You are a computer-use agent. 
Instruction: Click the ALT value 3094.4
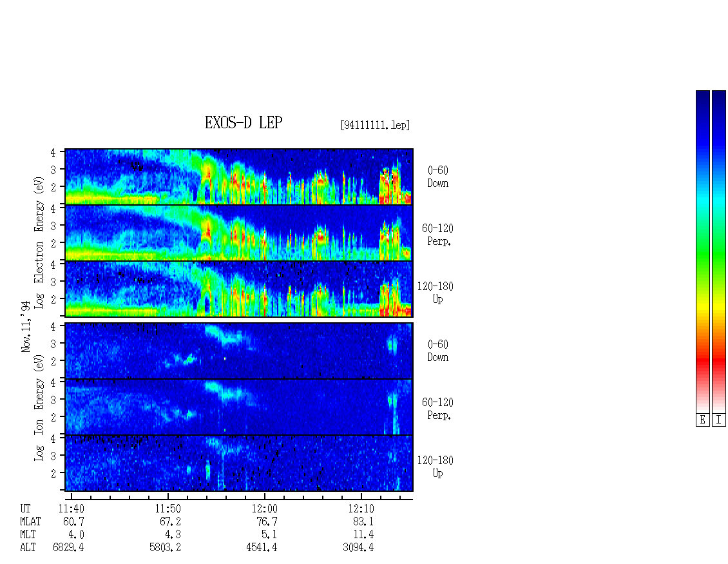[x=358, y=548]
